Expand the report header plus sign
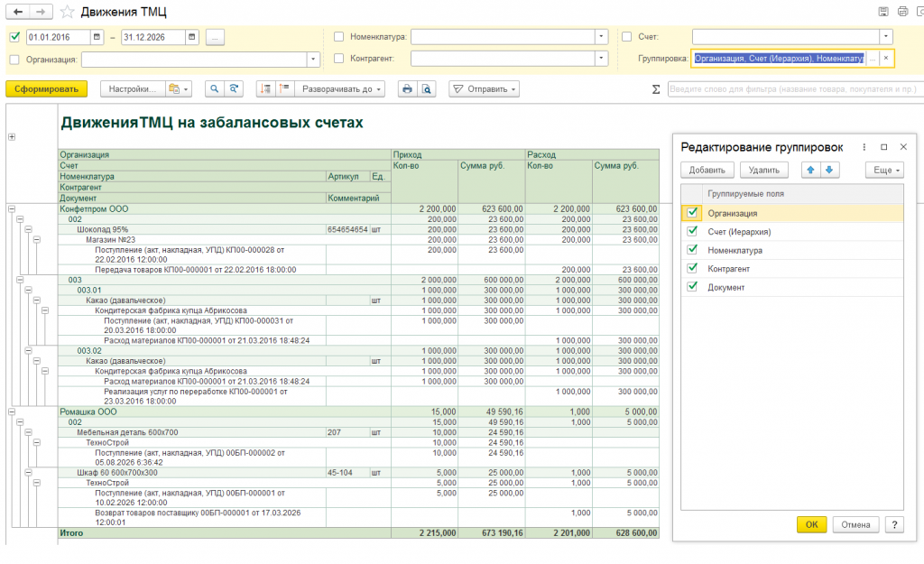The width and height of the screenshot is (924, 564). coord(11,137)
